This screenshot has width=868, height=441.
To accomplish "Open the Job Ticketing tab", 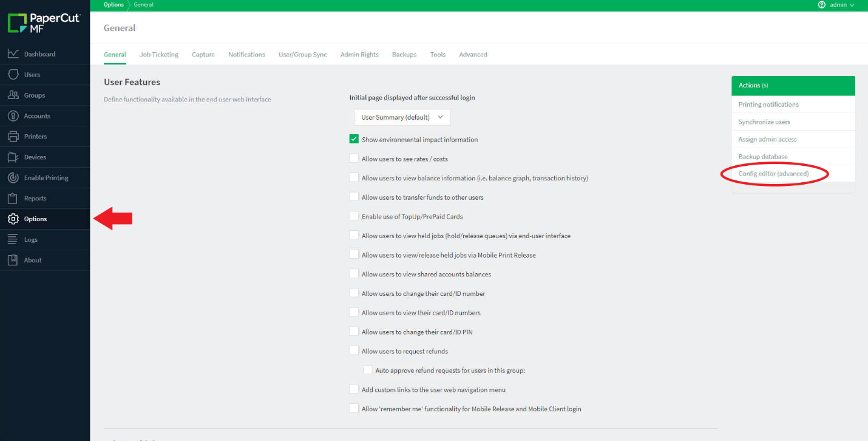I will point(158,54).
